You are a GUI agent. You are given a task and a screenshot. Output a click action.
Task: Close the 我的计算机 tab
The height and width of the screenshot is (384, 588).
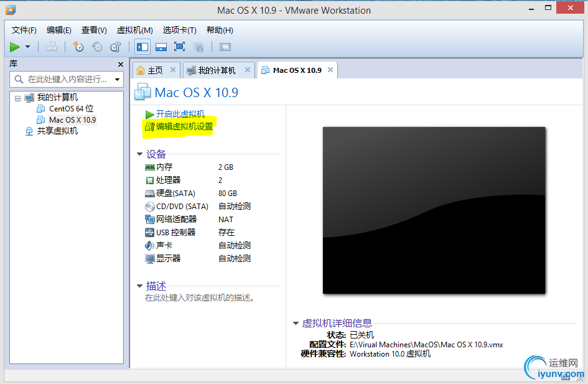coord(248,70)
